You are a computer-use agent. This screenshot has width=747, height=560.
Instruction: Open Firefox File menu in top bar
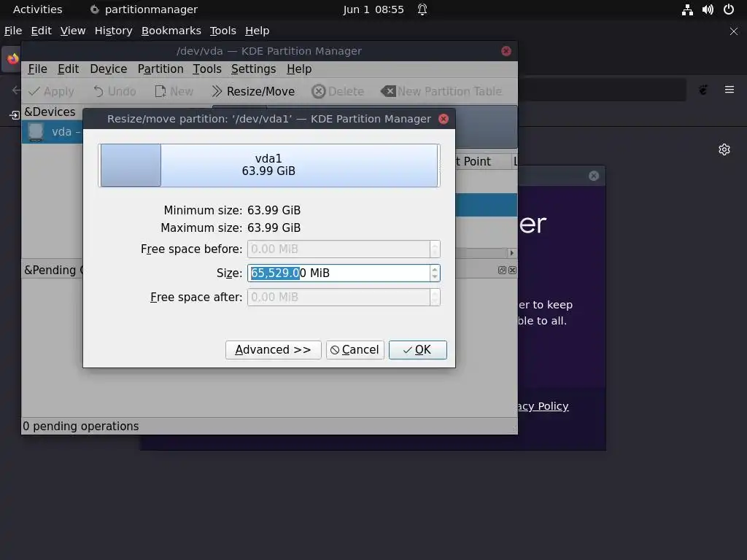[13, 31]
